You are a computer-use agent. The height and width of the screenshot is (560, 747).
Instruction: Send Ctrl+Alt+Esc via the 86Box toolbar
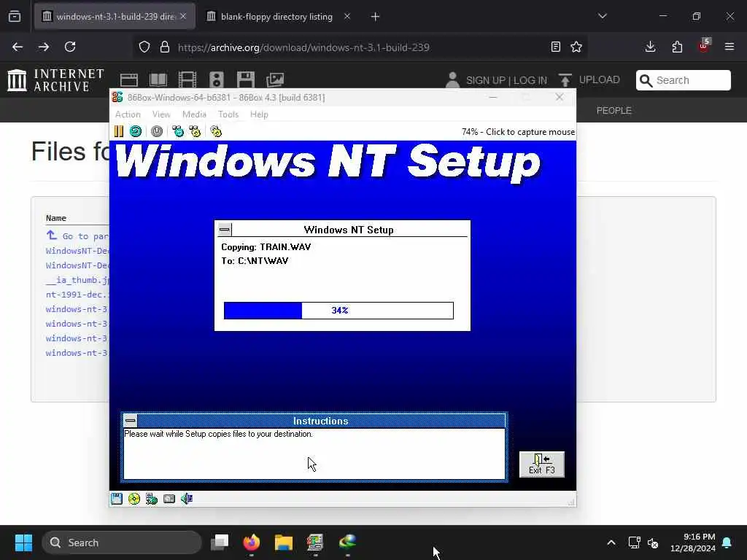coord(195,131)
